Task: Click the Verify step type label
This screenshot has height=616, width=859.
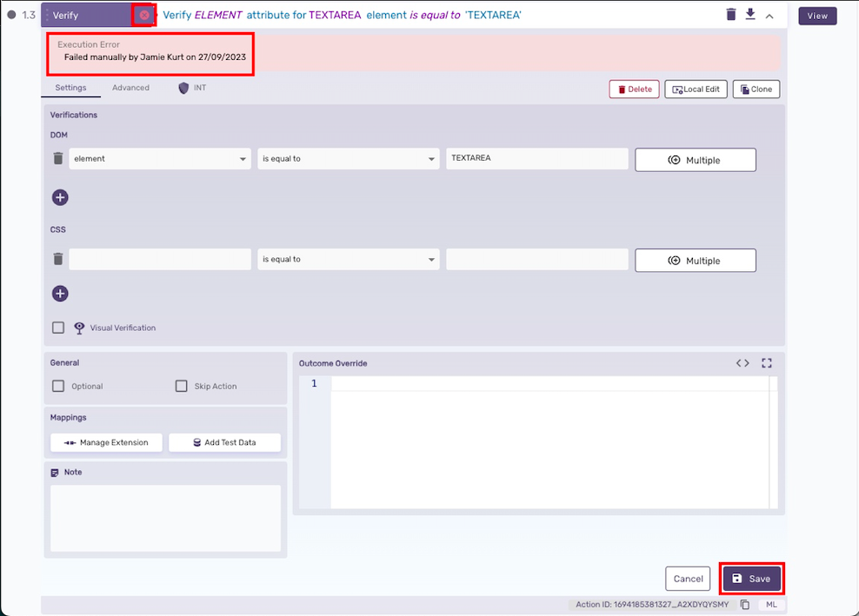Action: pos(66,16)
